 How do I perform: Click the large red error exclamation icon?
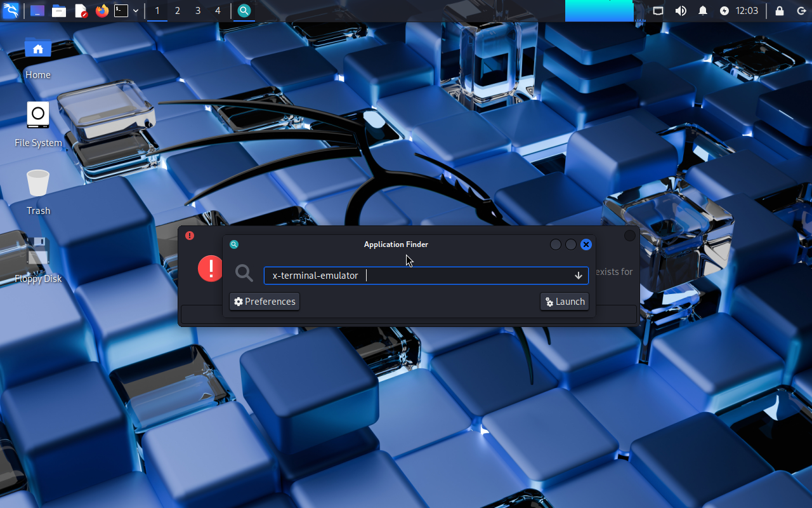point(210,269)
